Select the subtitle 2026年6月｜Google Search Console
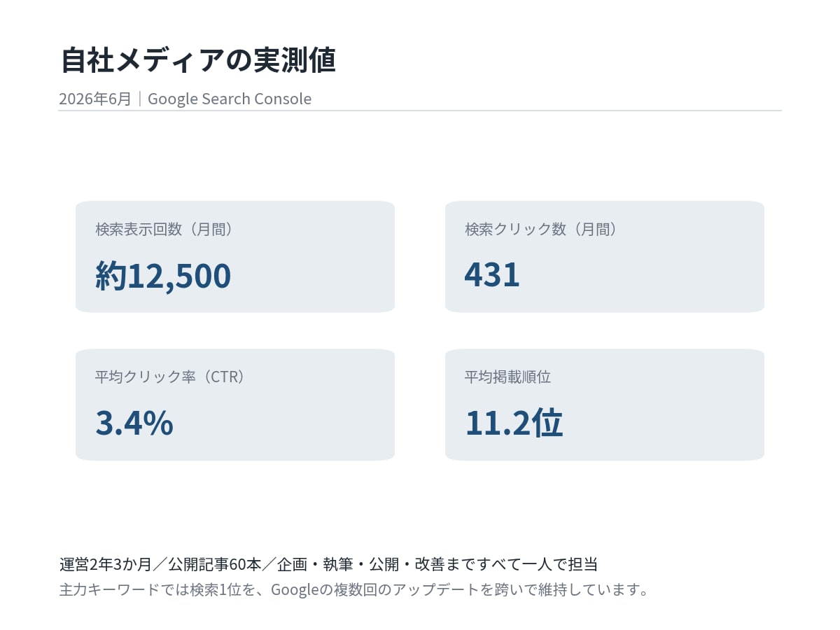The width and height of the screenshot is (840, 630). pos(185,99)
